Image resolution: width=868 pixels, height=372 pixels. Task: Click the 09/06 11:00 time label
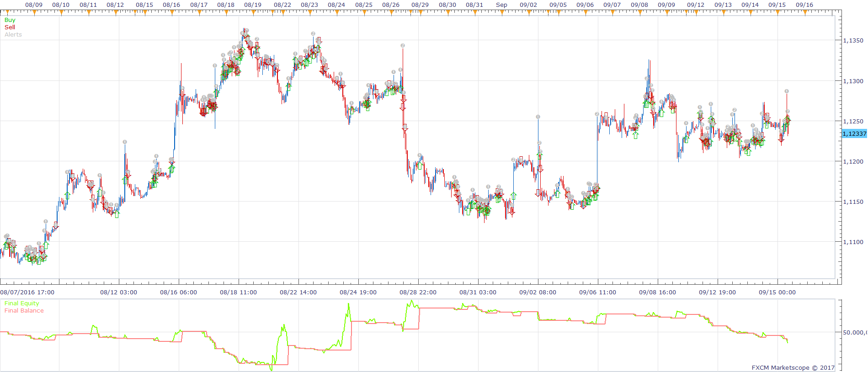pos(597,292)
